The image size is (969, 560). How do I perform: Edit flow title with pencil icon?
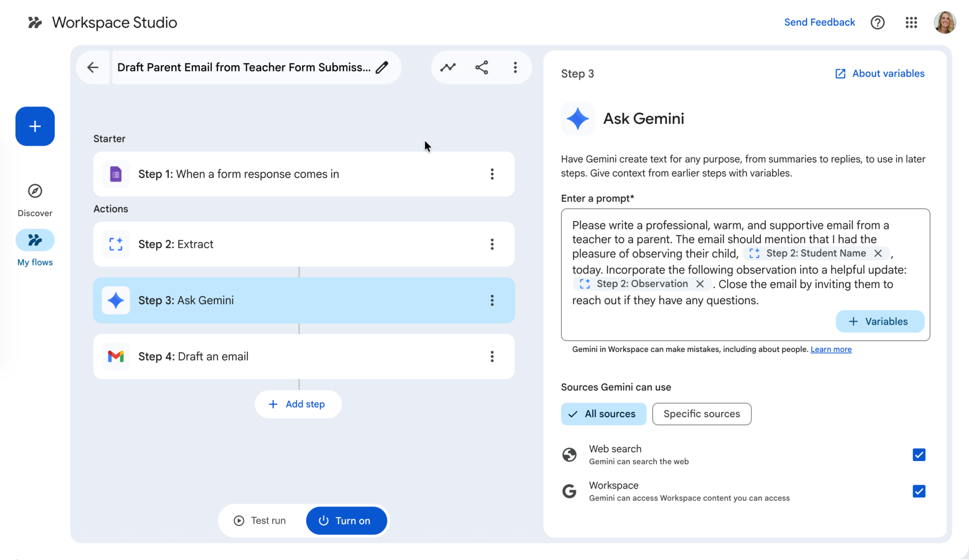382,67
